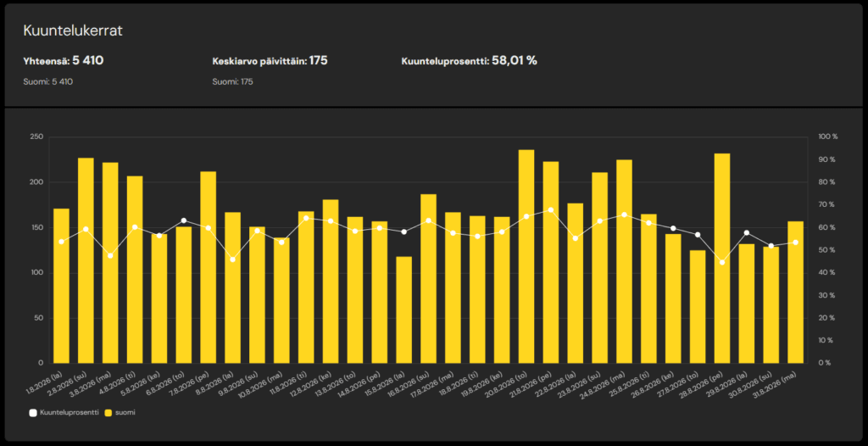868x446 pixels.
Task: Click the percentage line point on 15.8.2026
Action: click(x=404, y=231)
